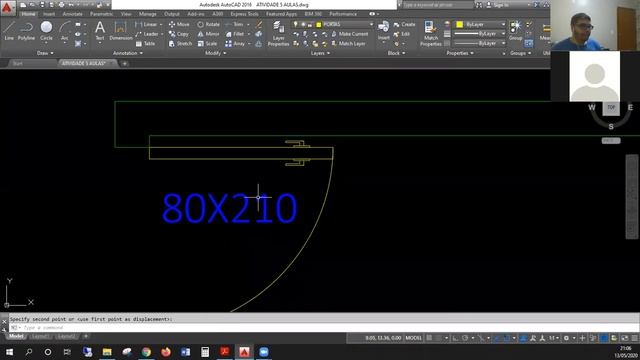Click the Fillet tool
Viewport: 640px width, 360px height.
[235, 34]
